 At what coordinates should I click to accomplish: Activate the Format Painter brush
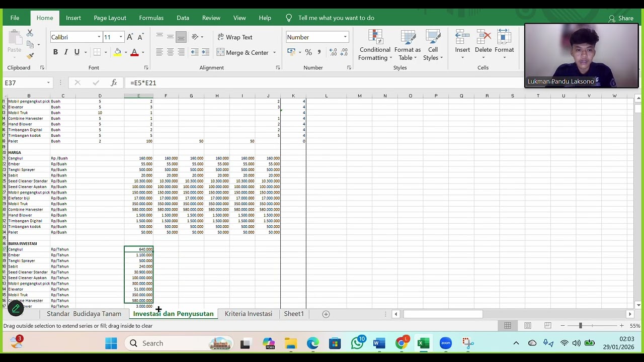click(x=30, y=56)
